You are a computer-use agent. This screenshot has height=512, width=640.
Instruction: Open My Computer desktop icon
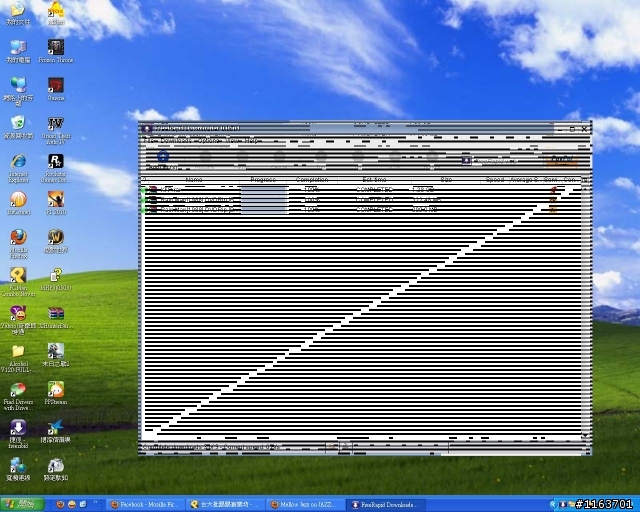coord(18,51)
